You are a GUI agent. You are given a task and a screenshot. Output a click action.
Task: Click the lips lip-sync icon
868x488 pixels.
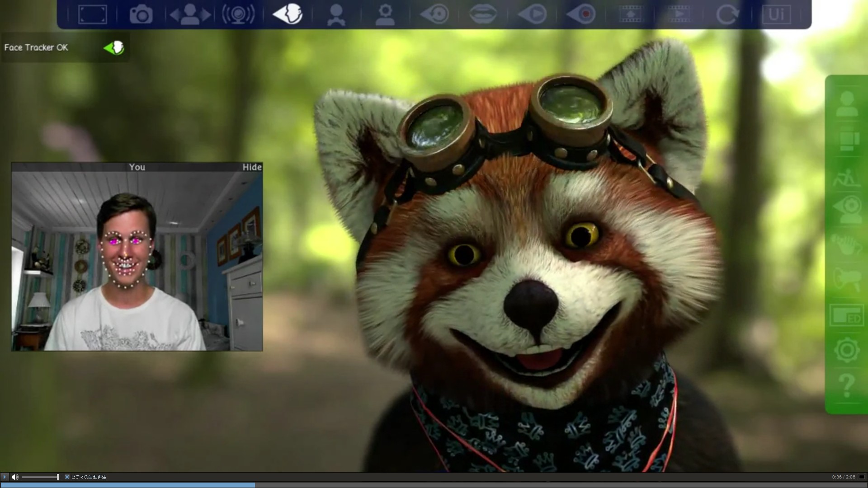pyautogui.click(x=483, y=14)
